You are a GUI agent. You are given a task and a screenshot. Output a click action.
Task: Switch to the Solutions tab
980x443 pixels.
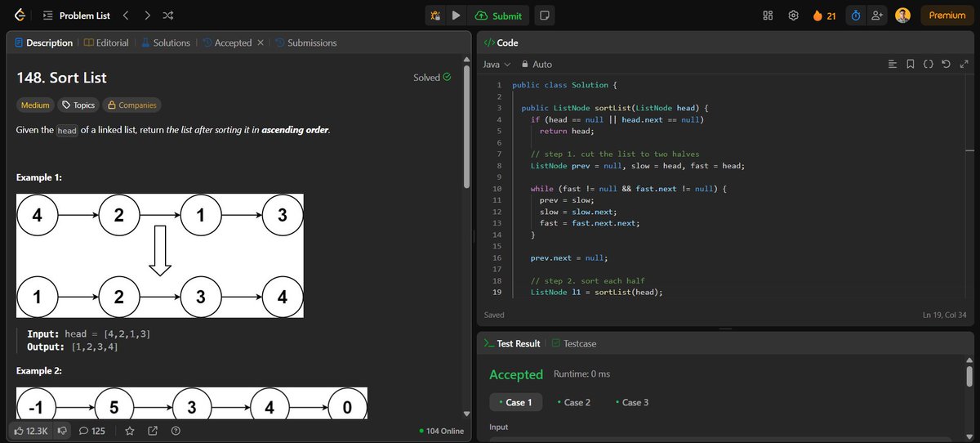pos(166,43)
